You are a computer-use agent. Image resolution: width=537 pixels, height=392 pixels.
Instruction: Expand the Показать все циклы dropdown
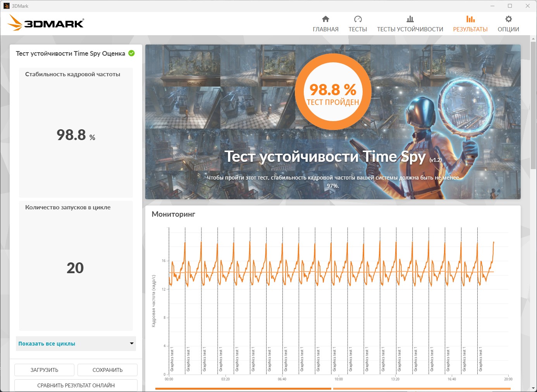[76, 344]
